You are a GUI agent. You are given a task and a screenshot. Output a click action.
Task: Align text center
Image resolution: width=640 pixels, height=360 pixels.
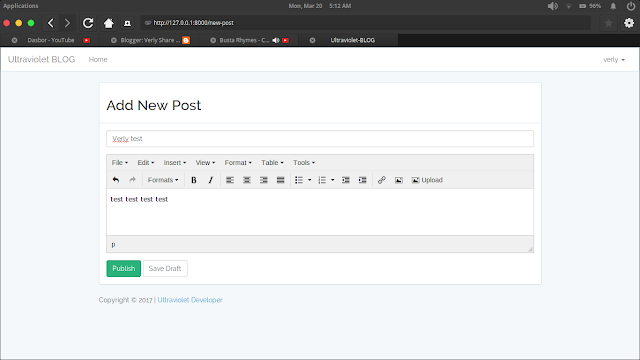tap(247, 180)
